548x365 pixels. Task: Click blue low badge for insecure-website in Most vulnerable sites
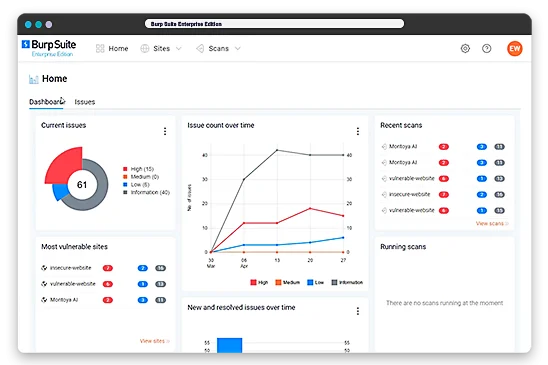coord(143,268)
